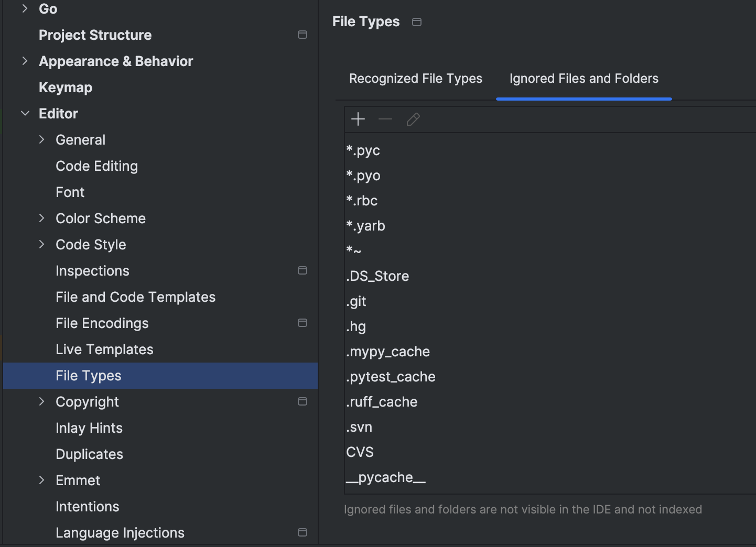Expand the Code Style section
The height and width of the screenshot is (547, 756).
42,244
